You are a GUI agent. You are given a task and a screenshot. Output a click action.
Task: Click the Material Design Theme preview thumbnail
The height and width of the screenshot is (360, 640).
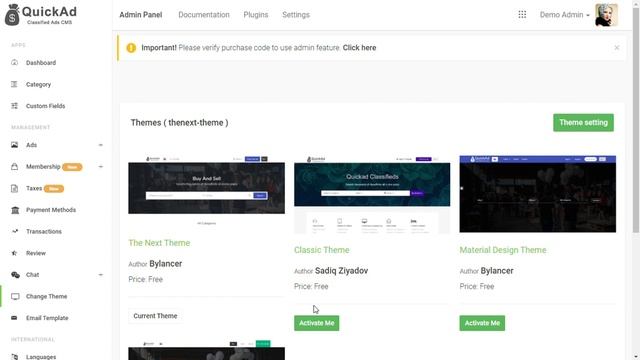point(538,194)
